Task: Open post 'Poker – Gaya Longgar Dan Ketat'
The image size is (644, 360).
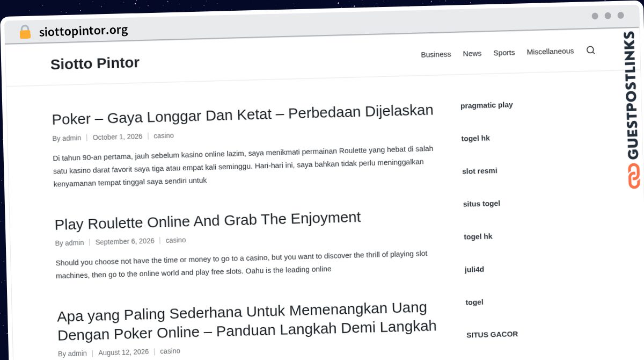Action: pyautogui.click(x=243, y=114)
